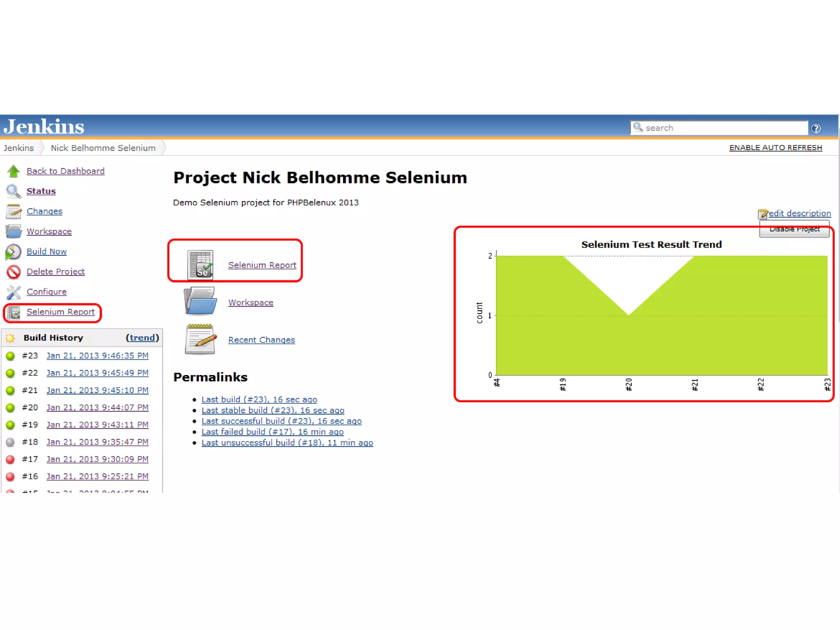Image resolution: width=840 pixels, height=630 pixels.
Task: Click the Back to Dashboard up-arrow icon
Action: tap(14, 171)
